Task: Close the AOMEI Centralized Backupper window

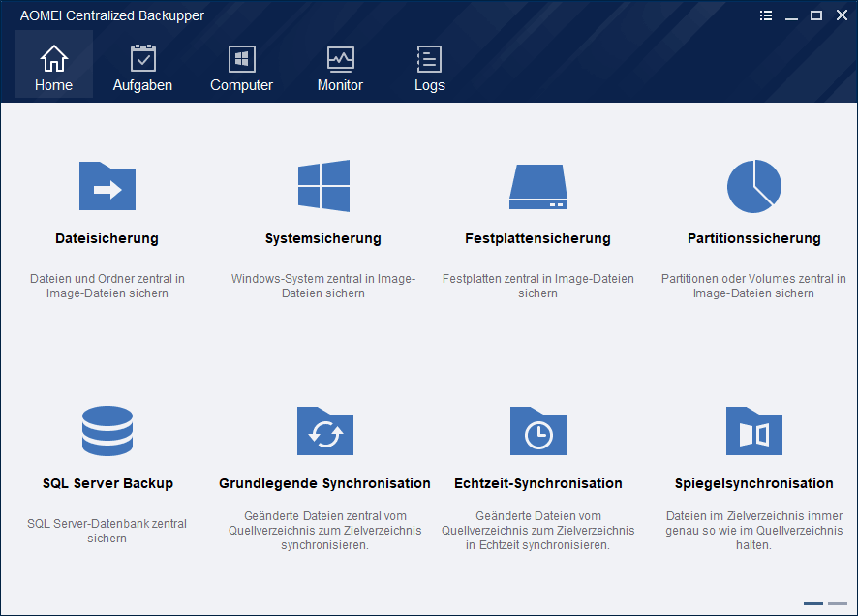Action: click(x=842, y=15)
